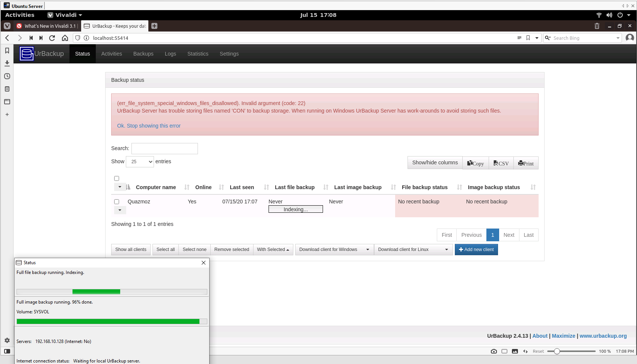Screen dimensions: 637x364
Task: Tick the select-all checkbox in table header
Action: coord(116,179)
